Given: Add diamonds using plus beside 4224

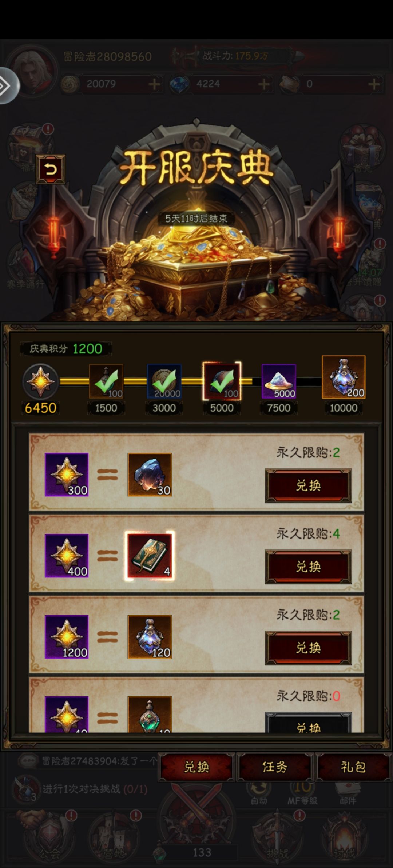Looking at the screenshot, I should pyautogui.click(x=264, y=84).
